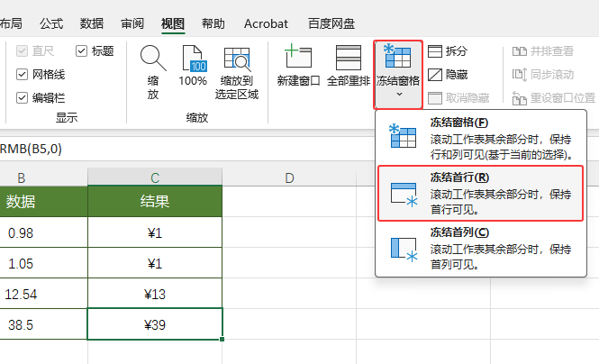This screenshot has height=364, width=599.
Task: Select column B header
Action: (43, 177)
